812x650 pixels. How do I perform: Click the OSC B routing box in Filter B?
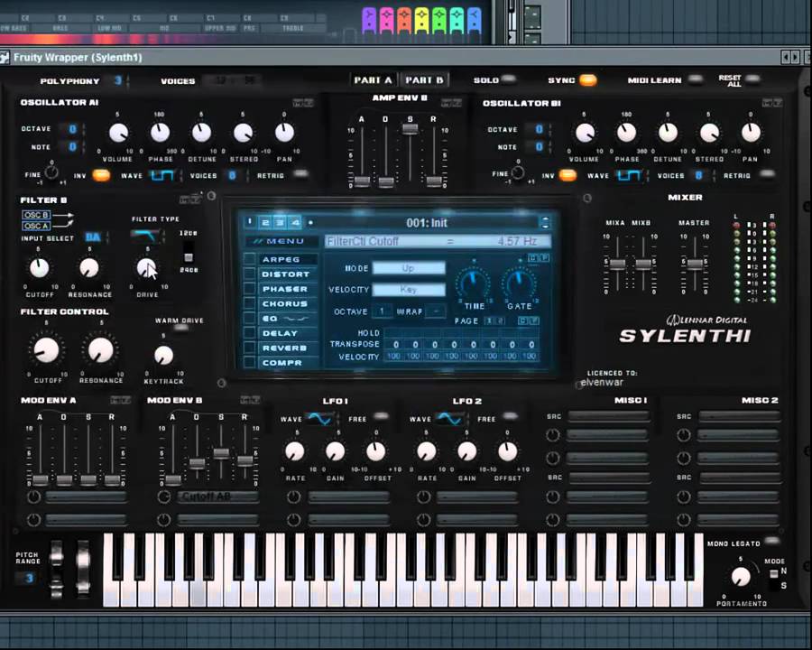click(x=36, y=215)
